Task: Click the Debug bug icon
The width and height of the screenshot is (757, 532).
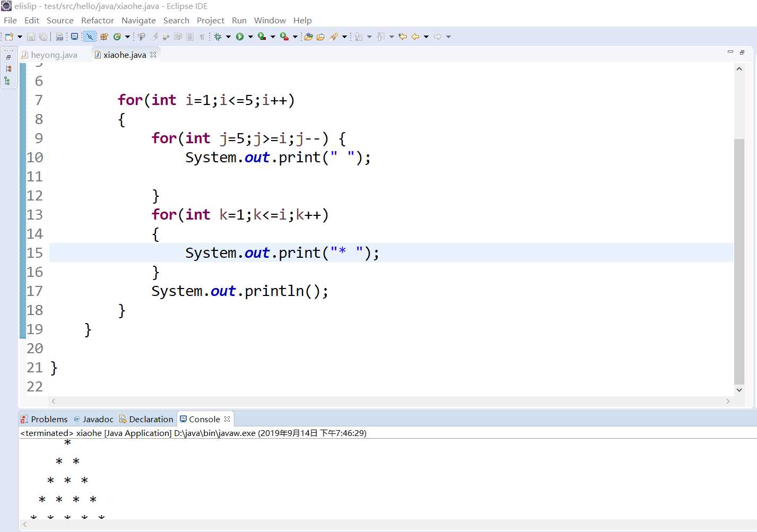Action: pyautogui.click(x=218, y=37)
